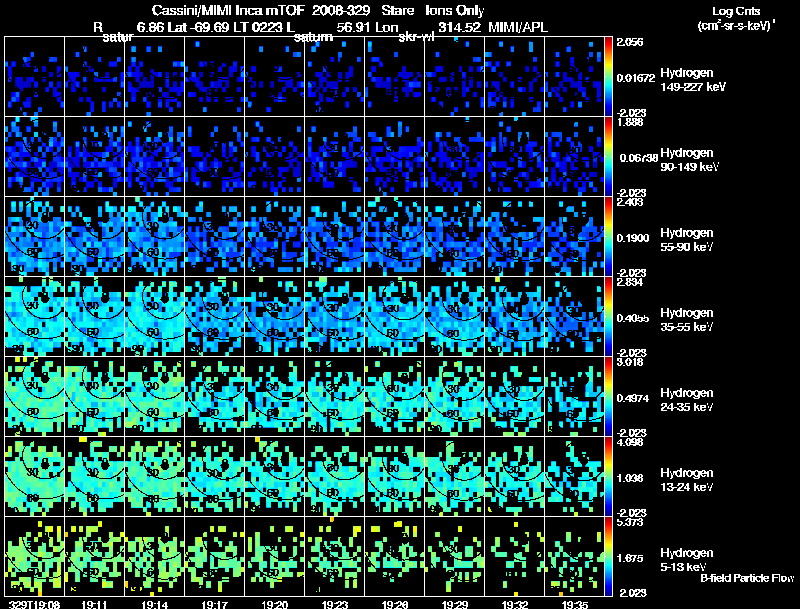Select the 55-90 keV panel at 19:26
Image resolution: width=800 pixels, height=609 pixels.
395,237
